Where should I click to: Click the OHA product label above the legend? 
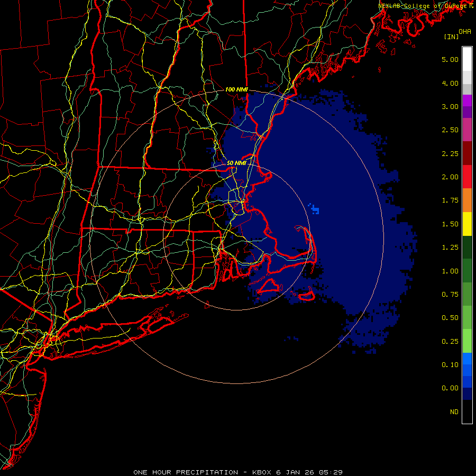pos(465,32)
